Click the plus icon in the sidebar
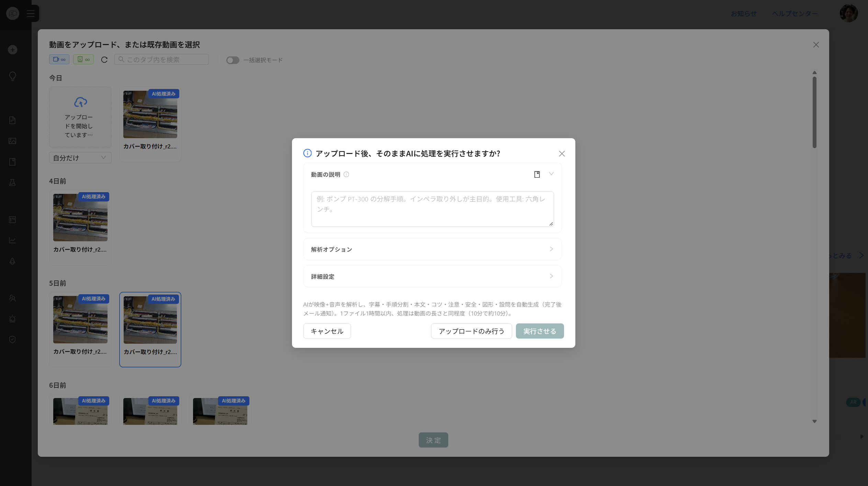 tap(12, 50)
